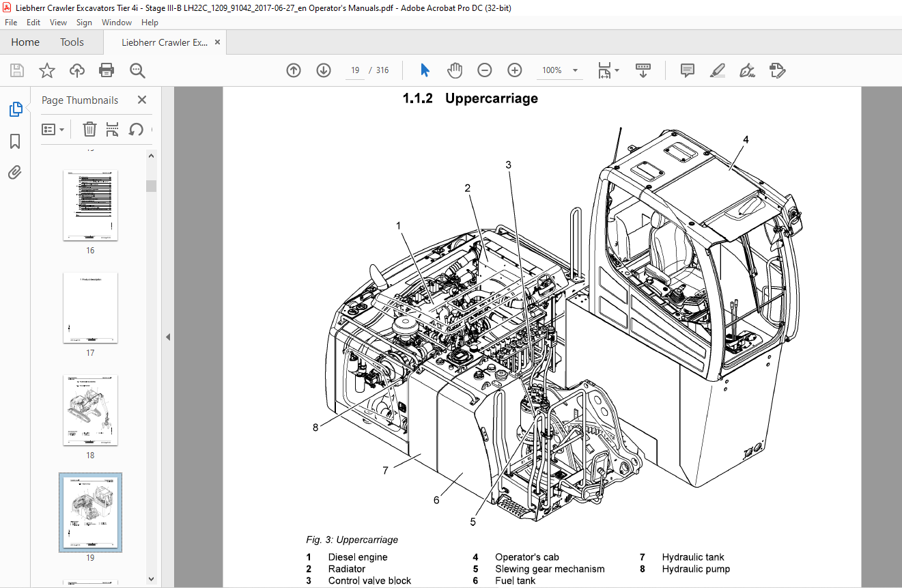Zoom in with the plus button
This screenshot has width=902, height=588.
[515, 70]
